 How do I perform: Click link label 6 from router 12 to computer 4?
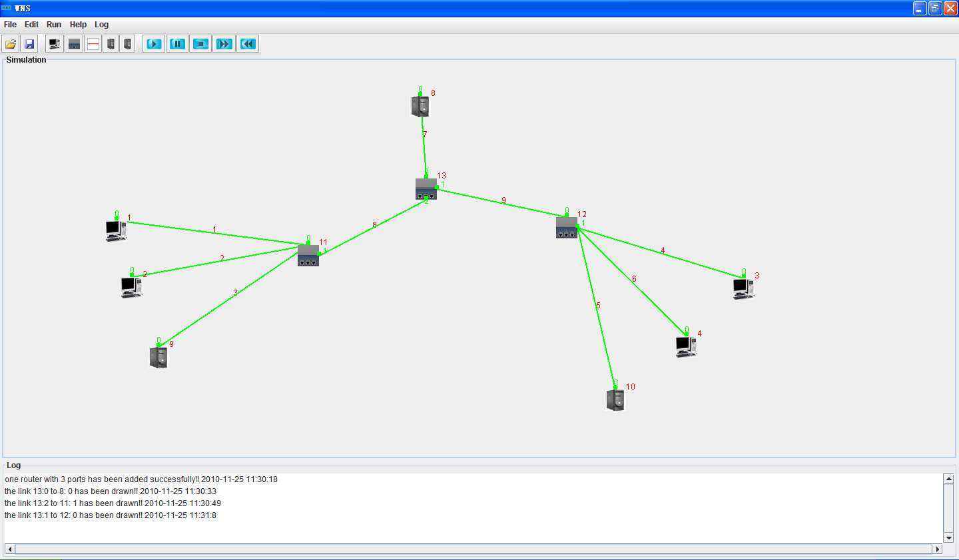point(634,279)
